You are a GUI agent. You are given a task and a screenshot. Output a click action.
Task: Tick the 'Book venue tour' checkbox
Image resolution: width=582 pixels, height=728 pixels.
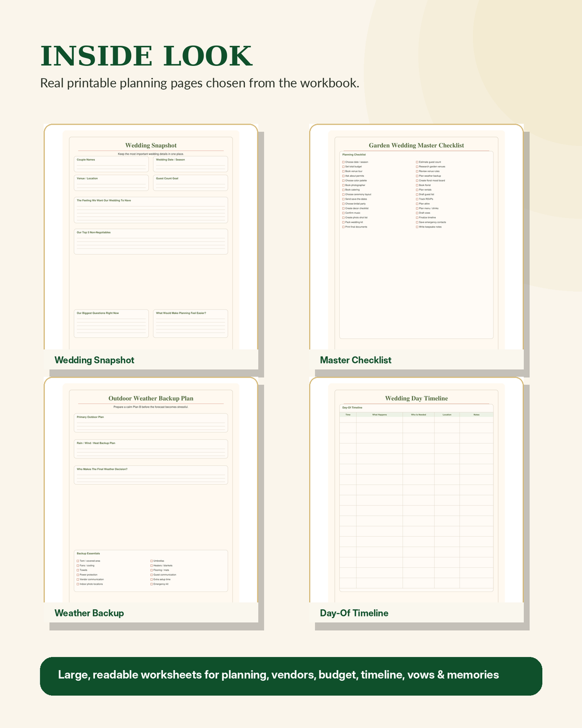[x=343, y=171]
